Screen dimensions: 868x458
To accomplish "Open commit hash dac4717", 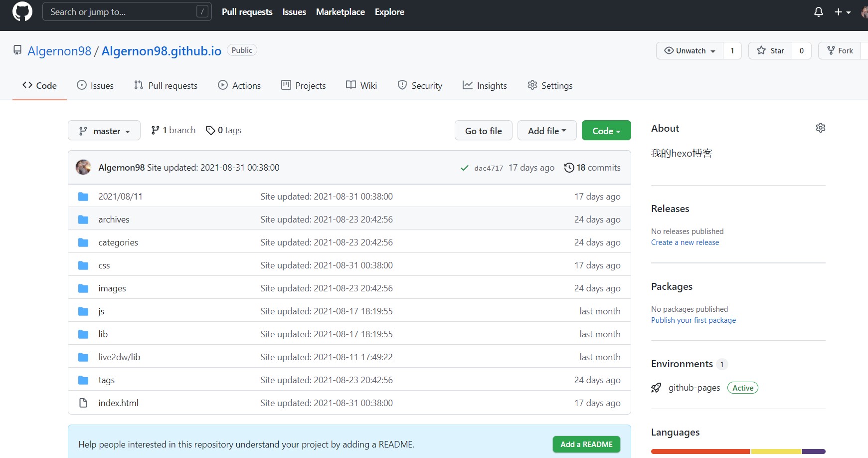I will coord(489,168).
